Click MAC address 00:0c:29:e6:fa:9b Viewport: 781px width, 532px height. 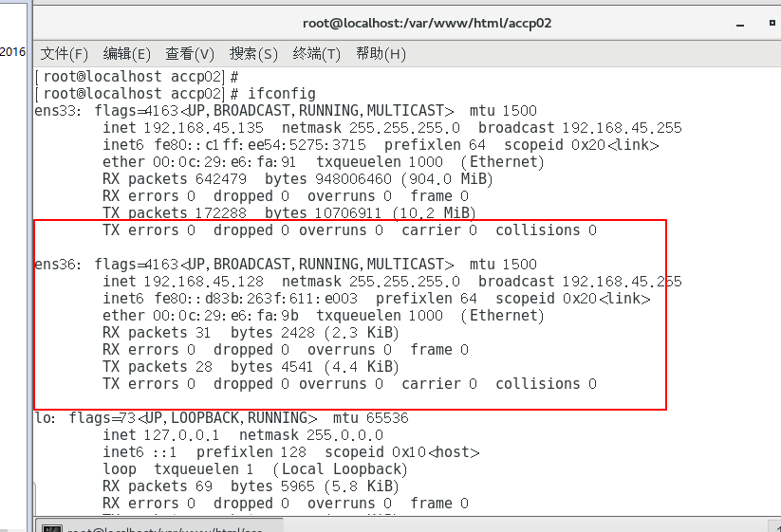tap(226, 316)
